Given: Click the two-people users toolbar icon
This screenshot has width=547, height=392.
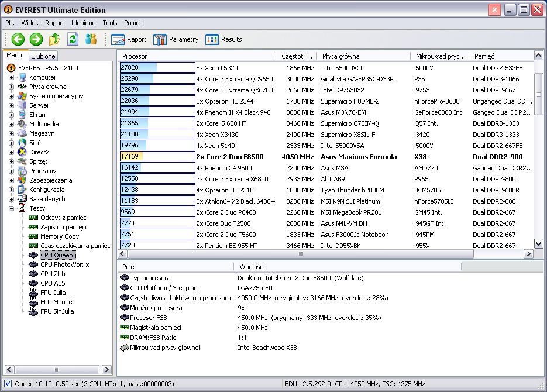Looking at the screenshot, I should click(x=91, y=39).
